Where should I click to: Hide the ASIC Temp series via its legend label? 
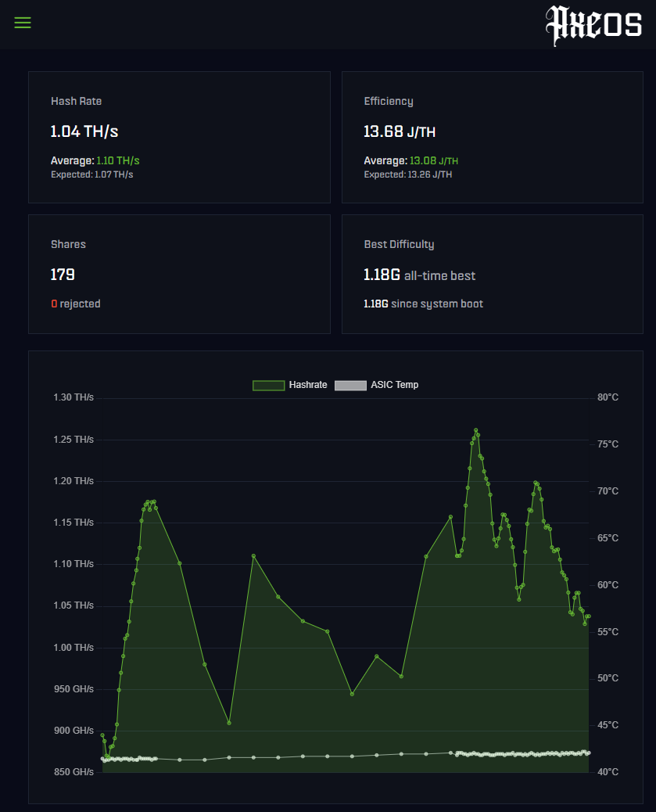click(x=394, y=385)
